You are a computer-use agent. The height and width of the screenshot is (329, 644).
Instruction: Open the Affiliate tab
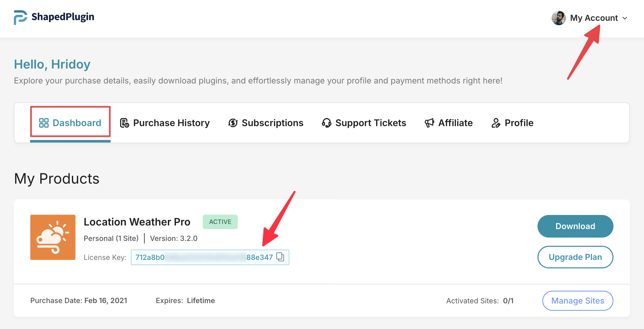(x=448, y=123)
